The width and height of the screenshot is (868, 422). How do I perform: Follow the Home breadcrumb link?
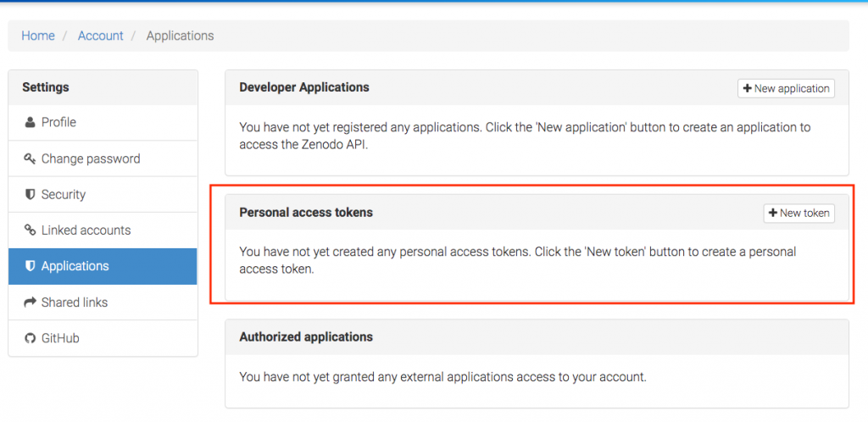pos(38,36)
